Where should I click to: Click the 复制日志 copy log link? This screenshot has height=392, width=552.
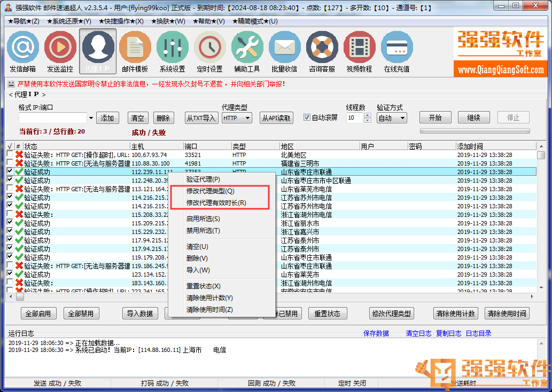point(448,333)
